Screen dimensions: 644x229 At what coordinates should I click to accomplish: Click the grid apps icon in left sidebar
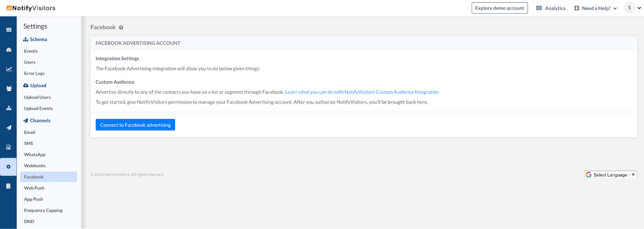(8, 30)
